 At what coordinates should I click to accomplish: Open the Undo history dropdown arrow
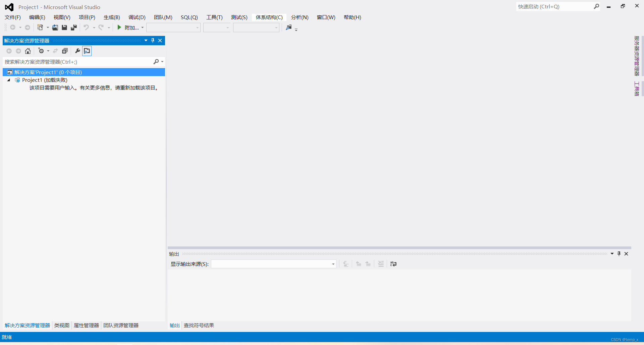point(94,27)
